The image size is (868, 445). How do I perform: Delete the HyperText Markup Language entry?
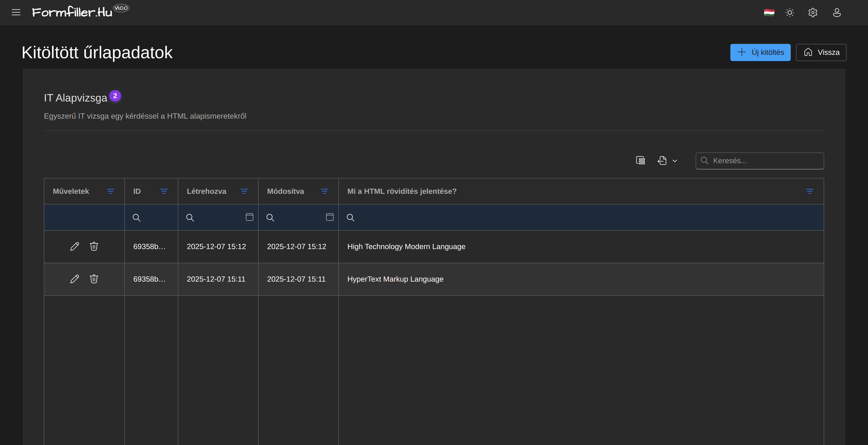tap(94, 279)
